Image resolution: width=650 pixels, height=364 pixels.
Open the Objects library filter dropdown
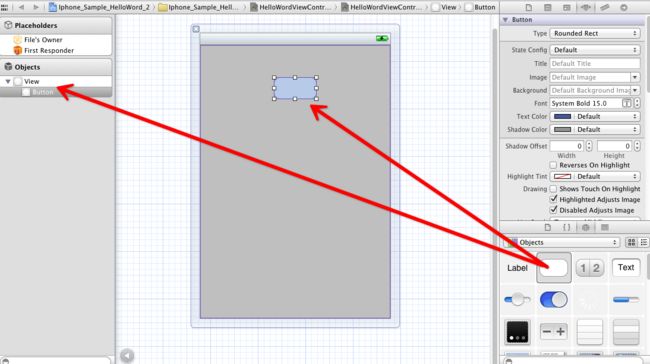pyautogui.click(x=562, y=243)
